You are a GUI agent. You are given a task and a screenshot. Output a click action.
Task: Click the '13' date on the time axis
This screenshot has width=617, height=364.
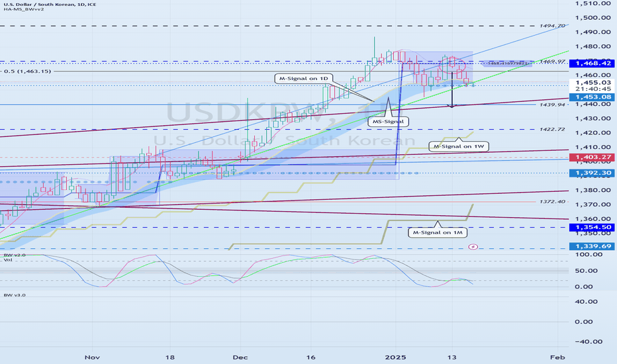pos(452,357)
